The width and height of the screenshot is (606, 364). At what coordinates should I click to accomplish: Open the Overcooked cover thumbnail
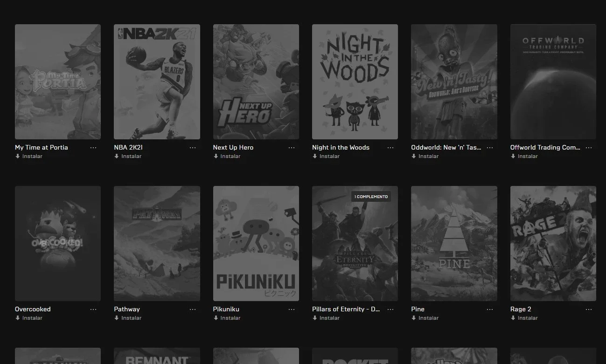(58, 243)
